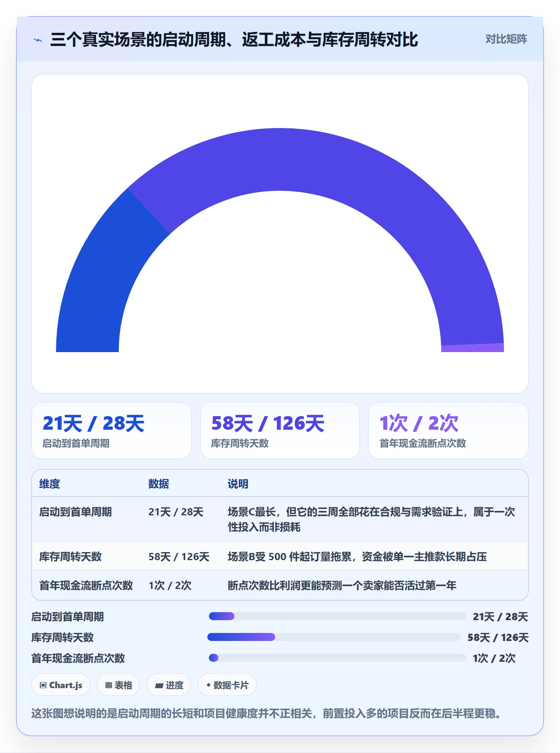This screenshot has width=560, height=753.
Task: Click the 断点次数比利润更能预测 description cell
Action: pyautogui.click(x=342, y=585)
